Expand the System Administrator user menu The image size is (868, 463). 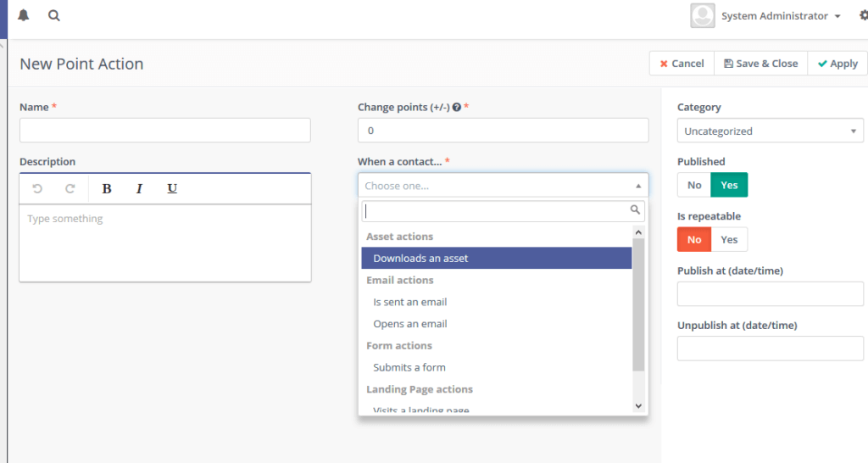pyautogui.click(x=780, y=16)
